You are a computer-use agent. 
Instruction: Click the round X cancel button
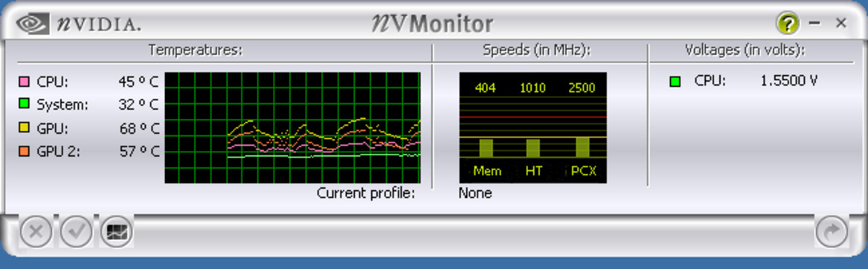click(36, 231)
